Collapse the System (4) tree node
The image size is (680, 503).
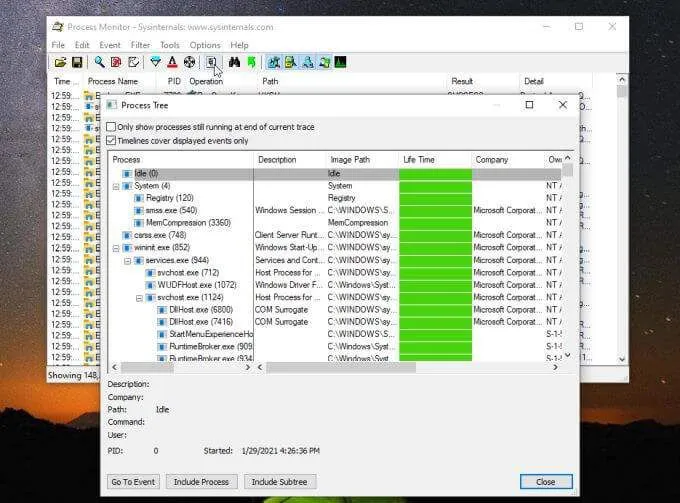(116, 186)
